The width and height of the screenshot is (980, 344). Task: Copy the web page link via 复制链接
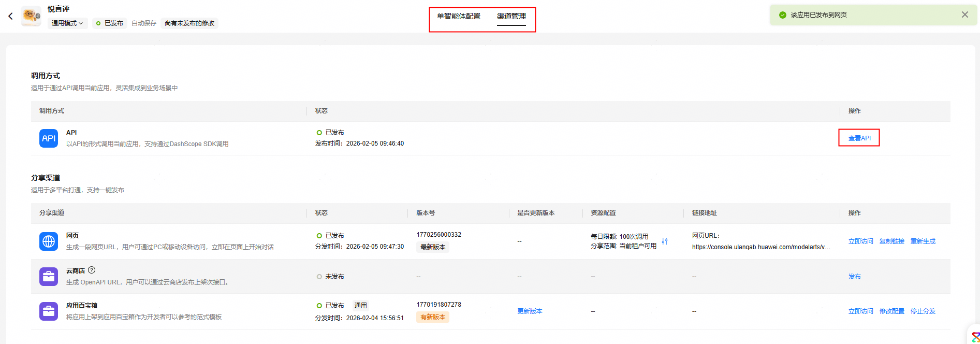tap(891, 241)
